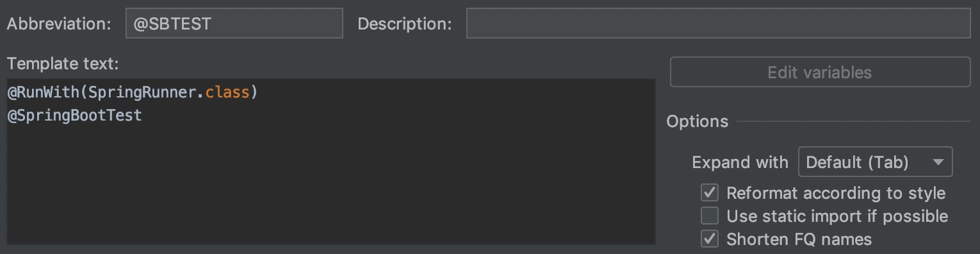Click the Expand with label
The image size is (980, 254).
pos(740,163)
